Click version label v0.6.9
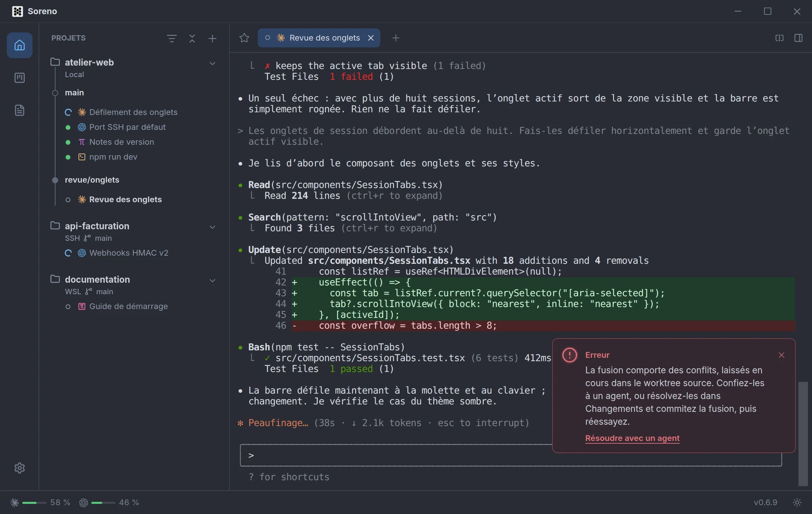Viewport: 812px width, 514px height. [765, 503]
